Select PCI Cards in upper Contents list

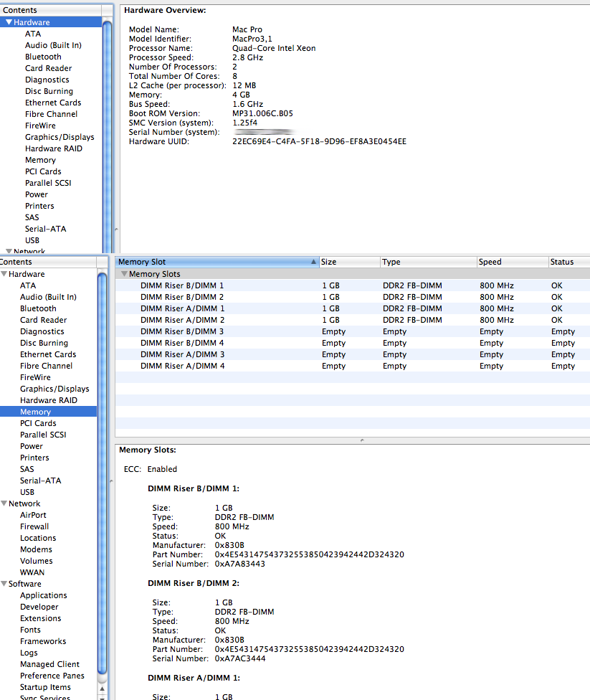(43, 171)
